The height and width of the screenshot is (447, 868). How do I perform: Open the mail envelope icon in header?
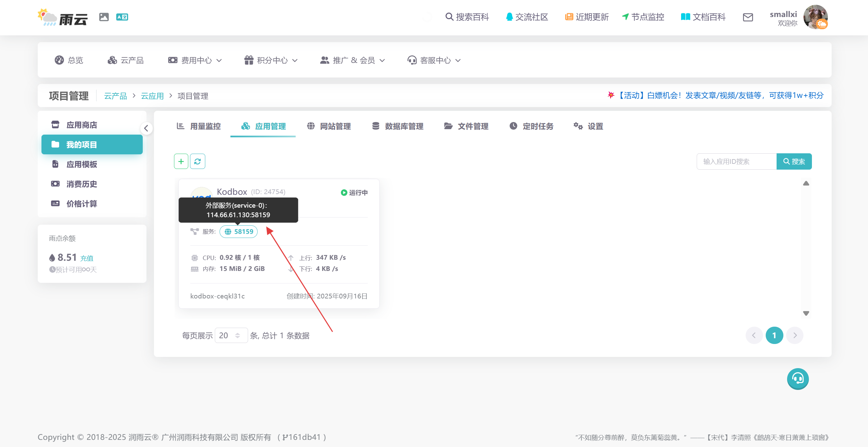[x=748, y=17]
